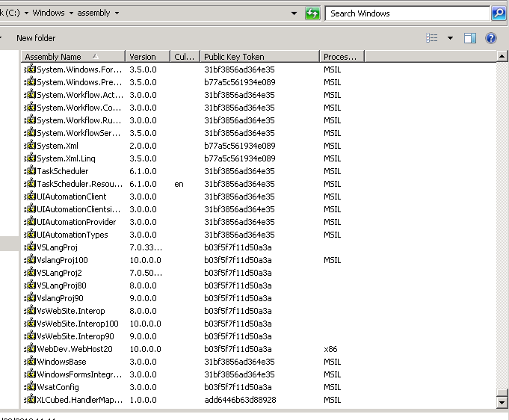Click the TaskScheduler assembly icon
This screenshot has width=509, height=420.
pos(30,171)
